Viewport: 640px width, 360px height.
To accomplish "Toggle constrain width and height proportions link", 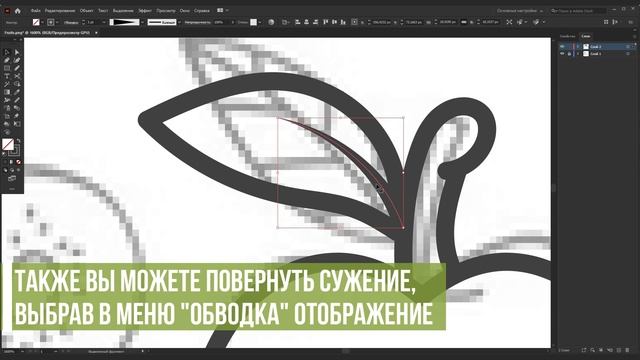I will pos(464,22).
